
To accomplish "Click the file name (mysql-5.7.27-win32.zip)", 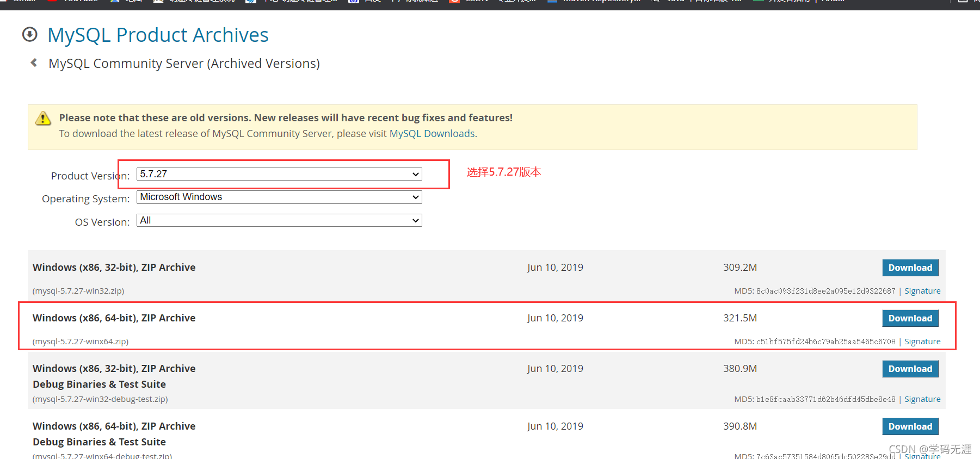I will coord(78,291).
